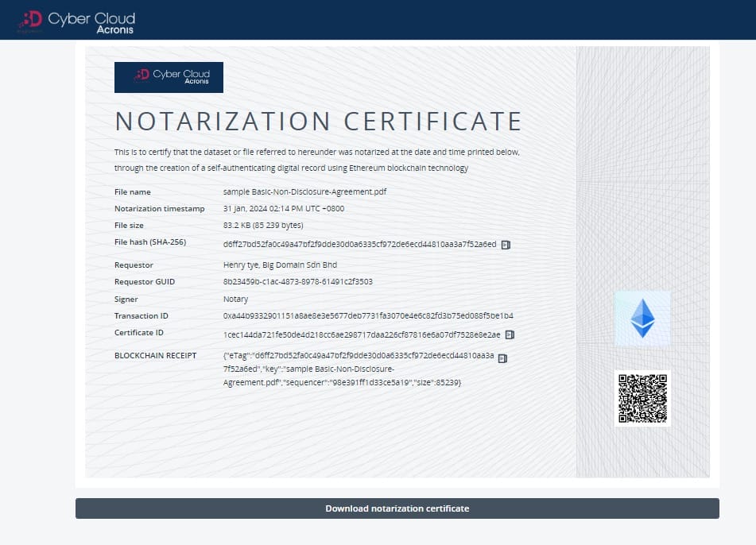
Task: Click the Signer value Notary
Action: [x=236, y=300]
